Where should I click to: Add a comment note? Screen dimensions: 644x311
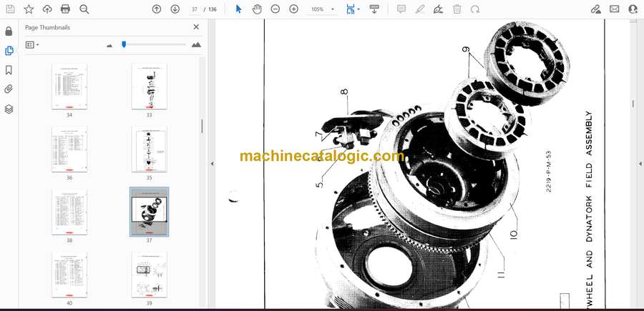(401, 9)
